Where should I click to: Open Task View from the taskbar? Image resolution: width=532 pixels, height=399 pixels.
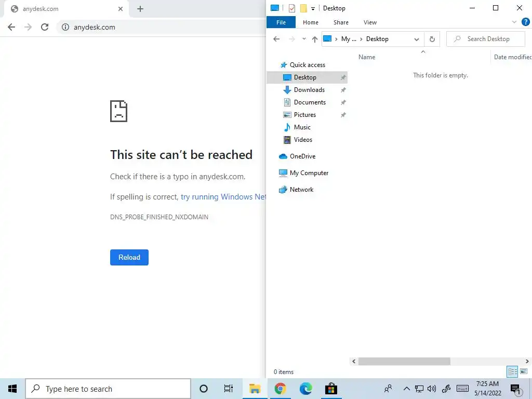coord(229,389)
